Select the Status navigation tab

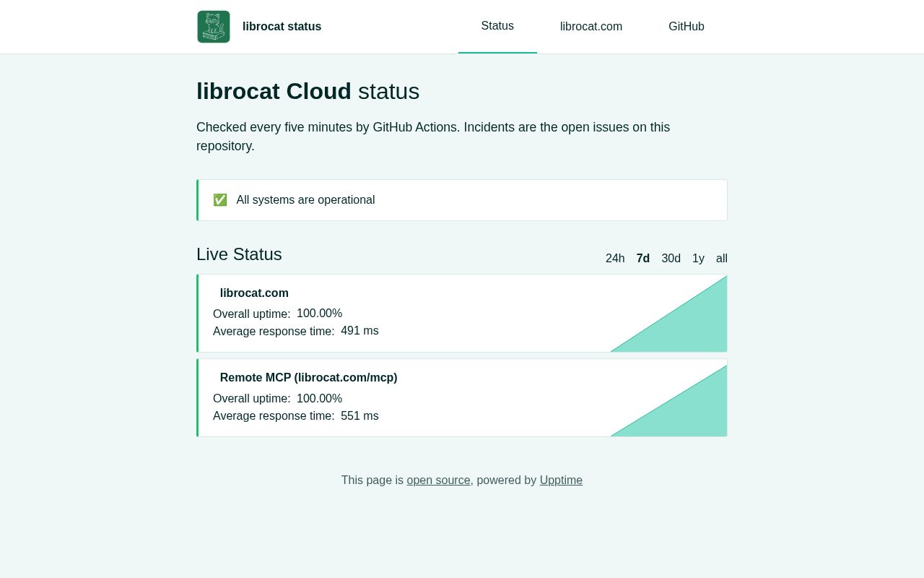click(x=497, y=26)
